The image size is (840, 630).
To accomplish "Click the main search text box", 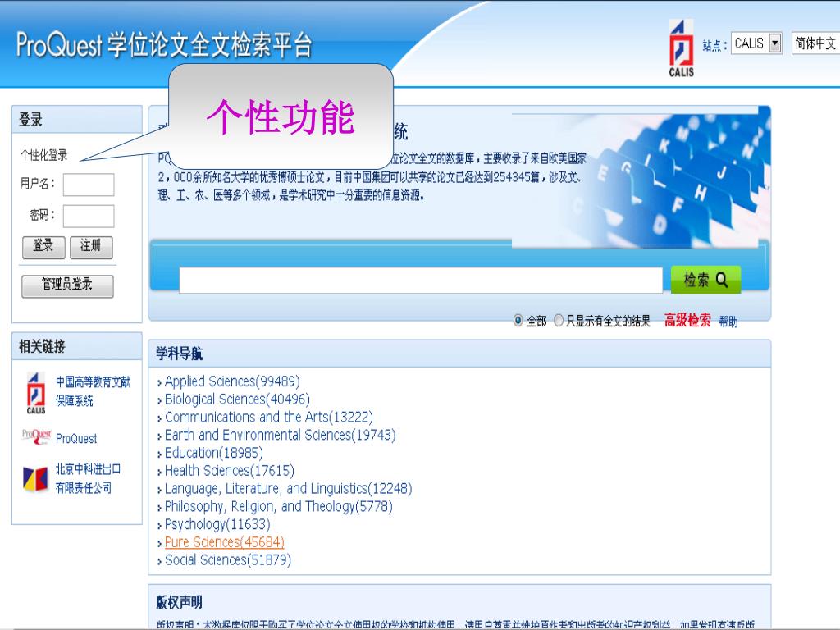I will tap(421, 281).
